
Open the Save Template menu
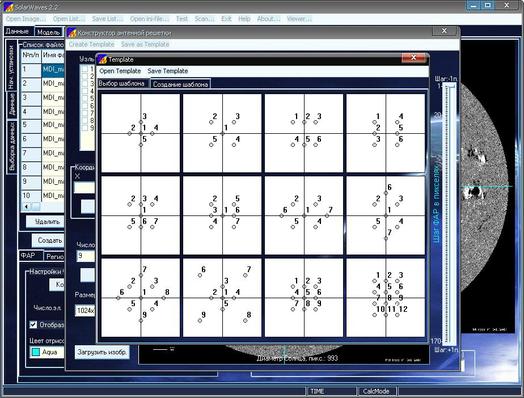[x=168, y=71]
